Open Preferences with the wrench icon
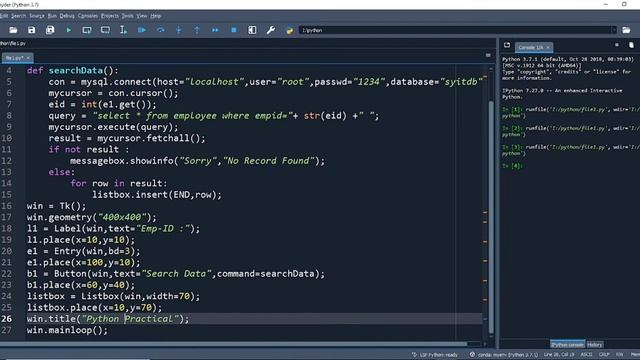 pyautogui.click(x=271, y=30)
